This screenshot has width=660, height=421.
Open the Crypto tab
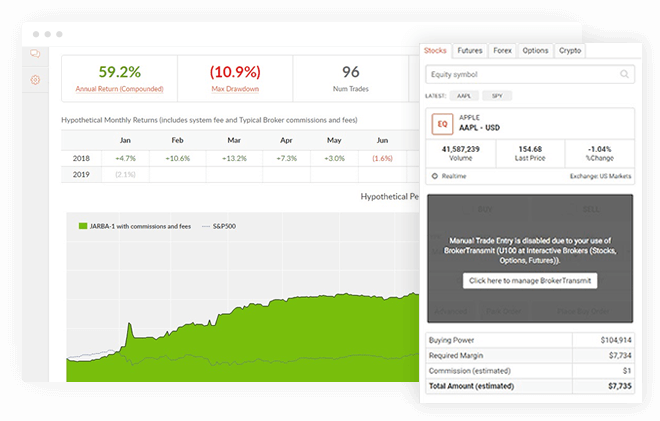(569, 50)
